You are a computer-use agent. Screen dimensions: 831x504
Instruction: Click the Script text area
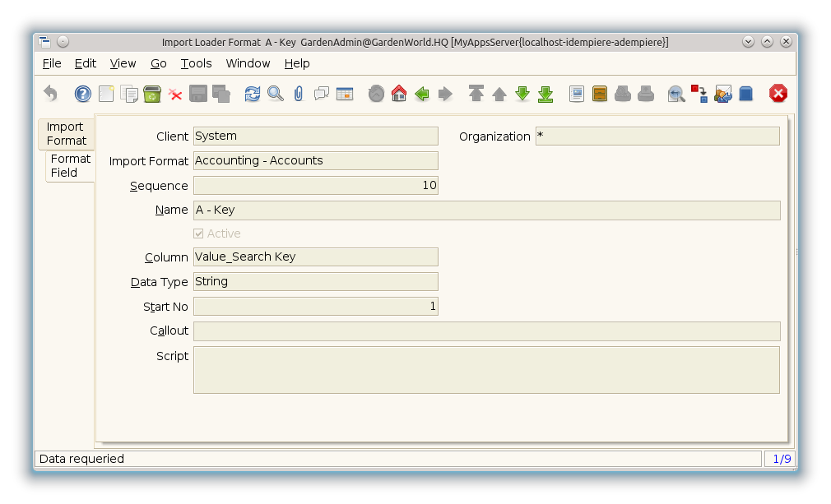486,370
